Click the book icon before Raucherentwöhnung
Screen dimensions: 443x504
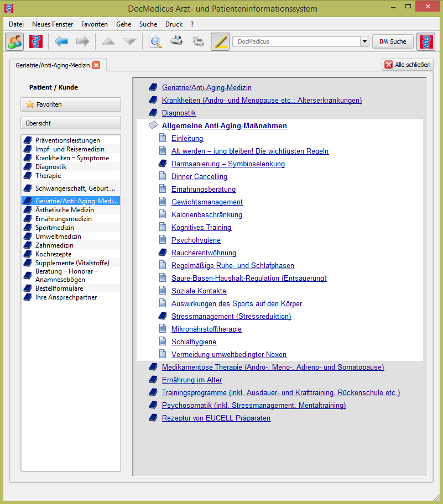pos(163,253)
